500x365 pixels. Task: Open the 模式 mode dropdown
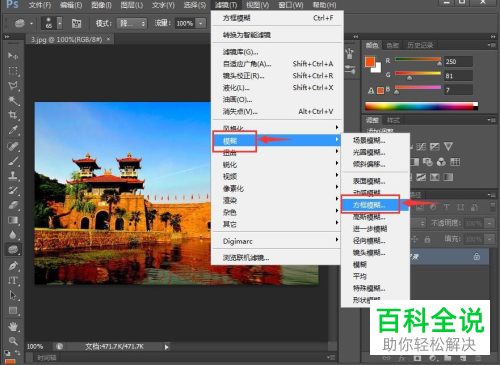point(132,24)
